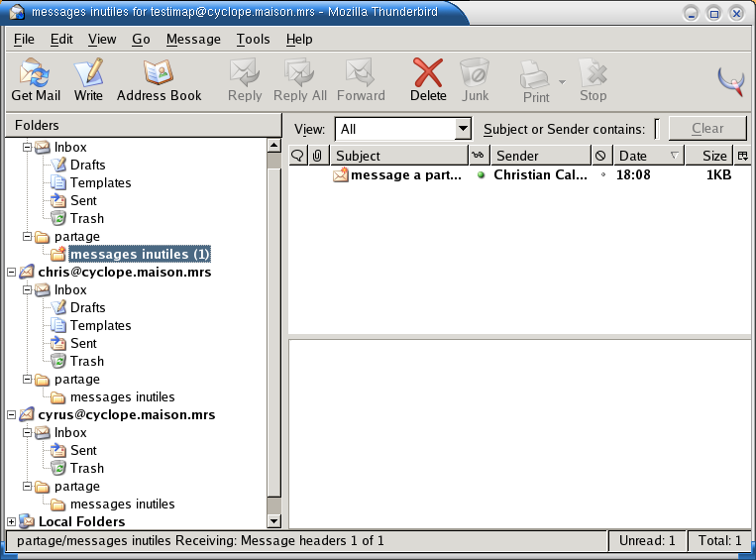
Task: Collapse Inbox under chris account
Action: (x=28, y=289)
